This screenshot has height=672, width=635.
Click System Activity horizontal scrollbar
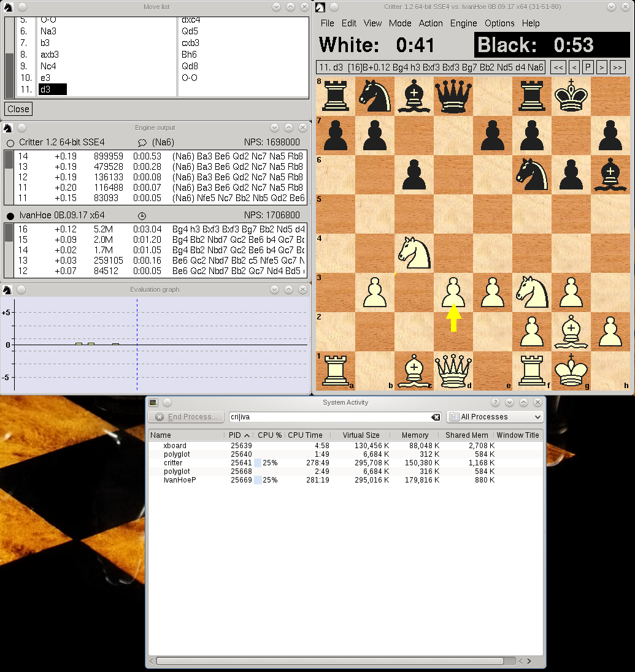pos(329,661)
